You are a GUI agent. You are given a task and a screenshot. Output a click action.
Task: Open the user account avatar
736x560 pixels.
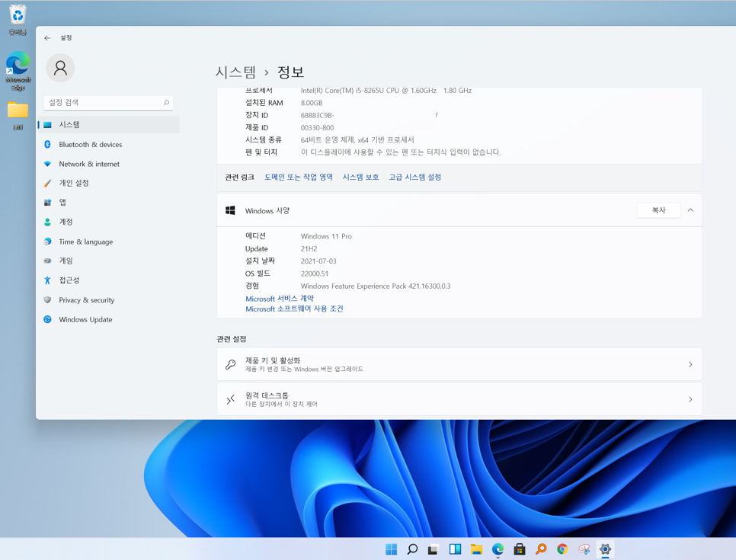pyautogui.click(x=60, y=68)
